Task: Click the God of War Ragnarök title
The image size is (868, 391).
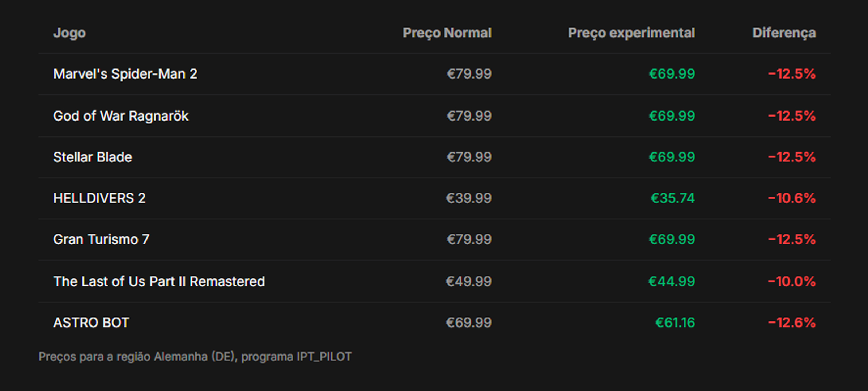Action: (121, 116)
